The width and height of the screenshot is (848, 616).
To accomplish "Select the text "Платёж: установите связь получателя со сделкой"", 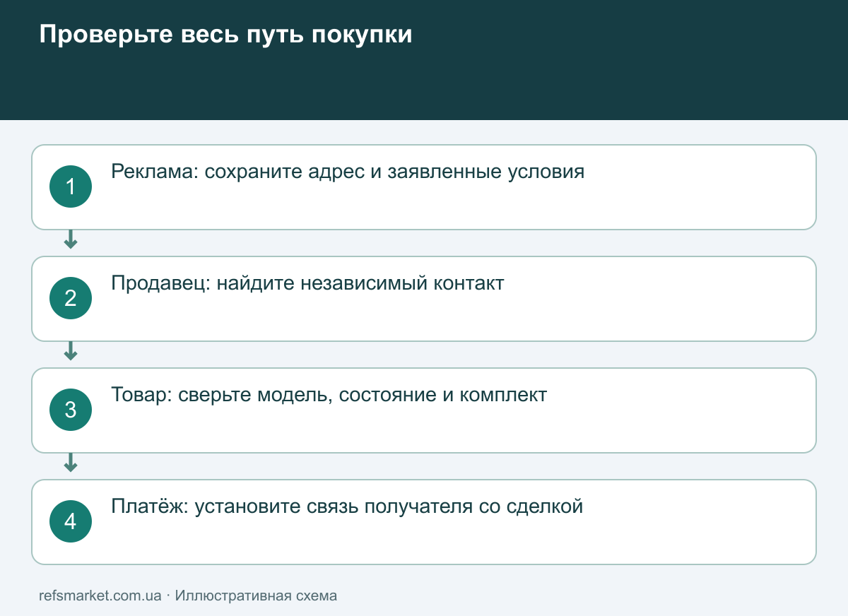I will [x=347, y=507].
